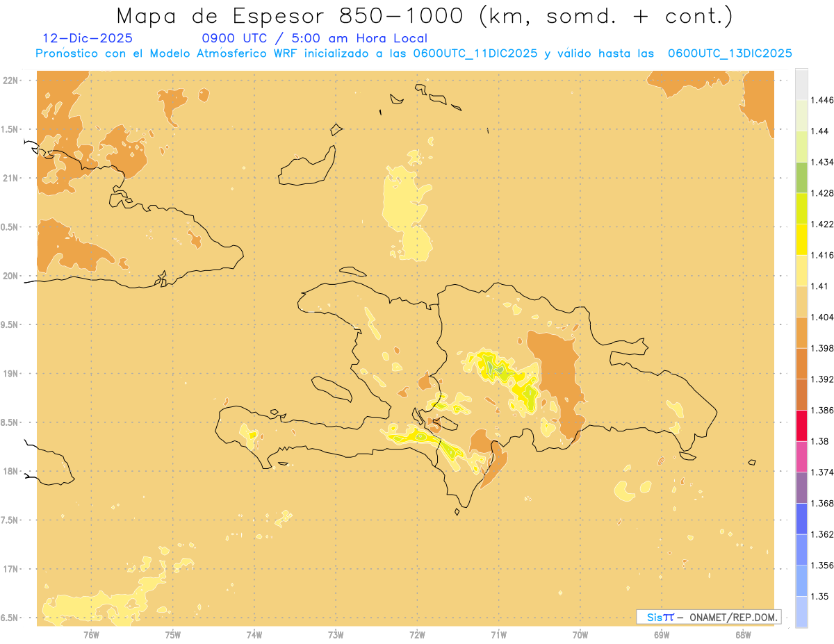Click the '1.38' colorbar value
The width and height of the screenshot is (834, 644).
(819, 441)
